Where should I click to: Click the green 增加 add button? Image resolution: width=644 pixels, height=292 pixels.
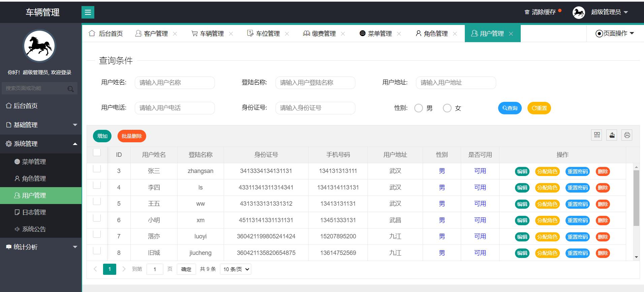102,136
